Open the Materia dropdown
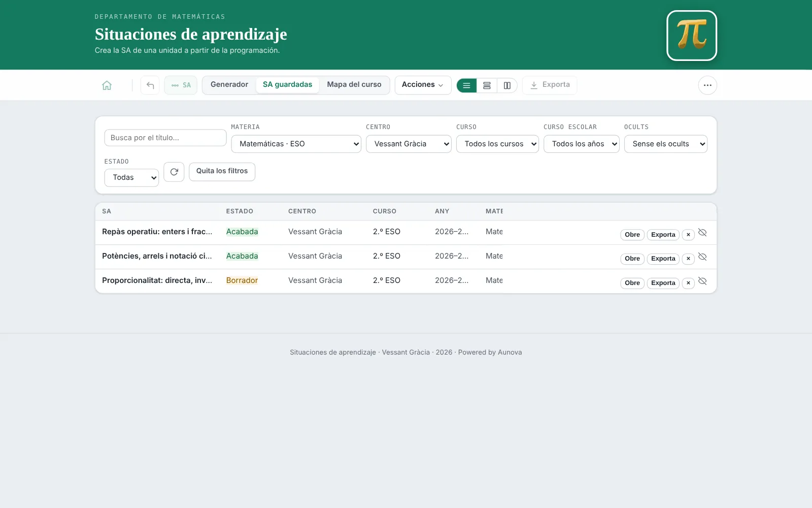812x508 pixels. 296,144
